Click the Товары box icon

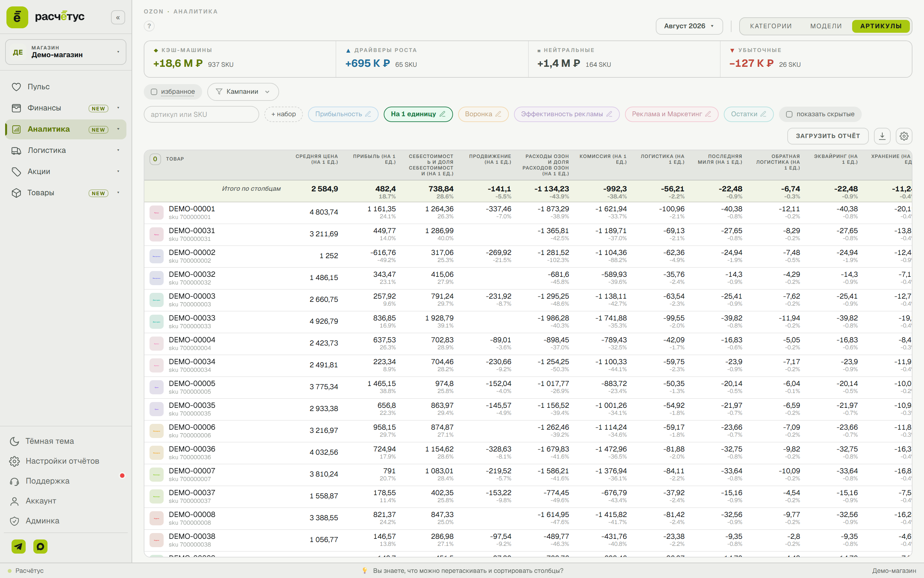coord(16,193)
